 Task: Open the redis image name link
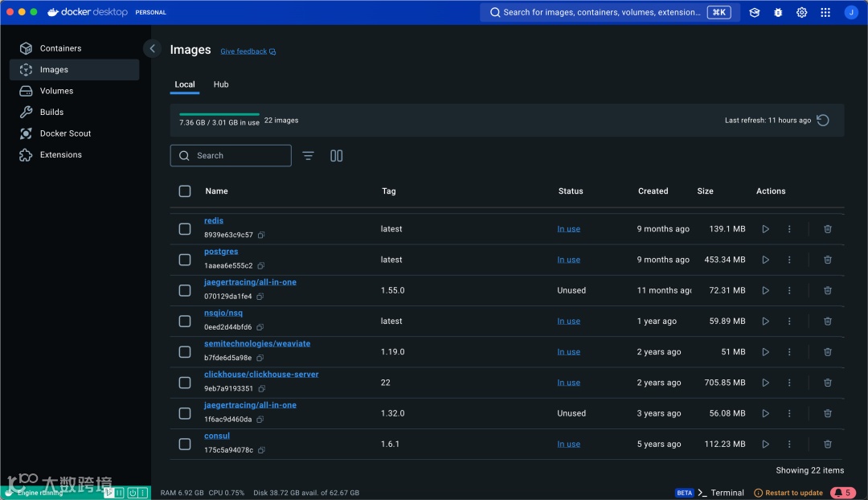(x=214, y=220)
